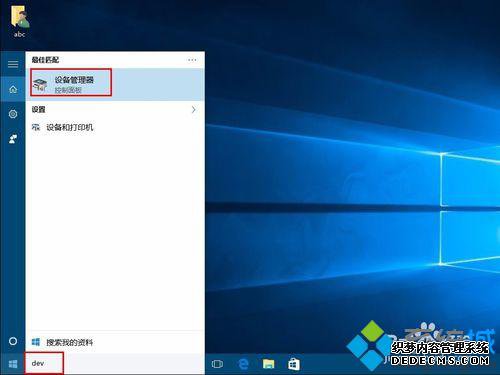The width and height of the screenshot is (500, 375).
Task: Open Task View on the taskbar
Action: (217, 364)
